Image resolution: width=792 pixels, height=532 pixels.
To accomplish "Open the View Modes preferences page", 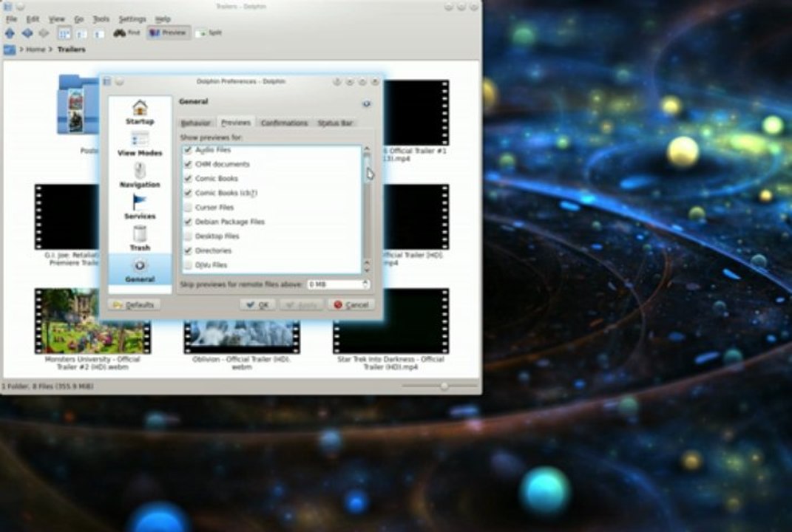I will tap(140, 144).
